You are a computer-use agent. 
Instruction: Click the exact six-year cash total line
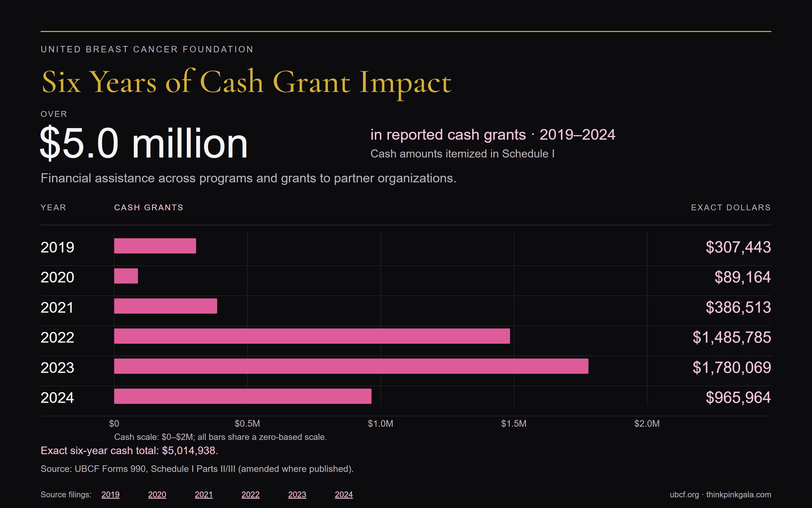pyautogui.click(x=129, y=451)
